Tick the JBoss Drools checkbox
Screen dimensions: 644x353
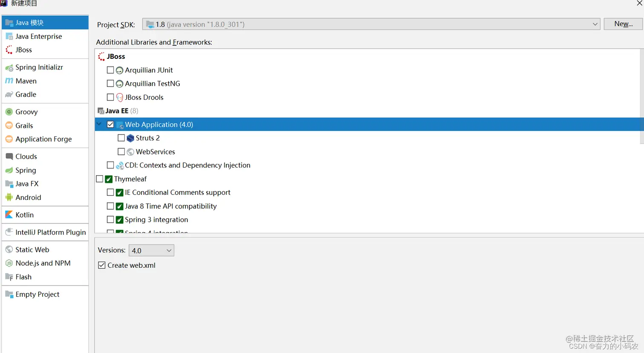[x=110, y=97]
